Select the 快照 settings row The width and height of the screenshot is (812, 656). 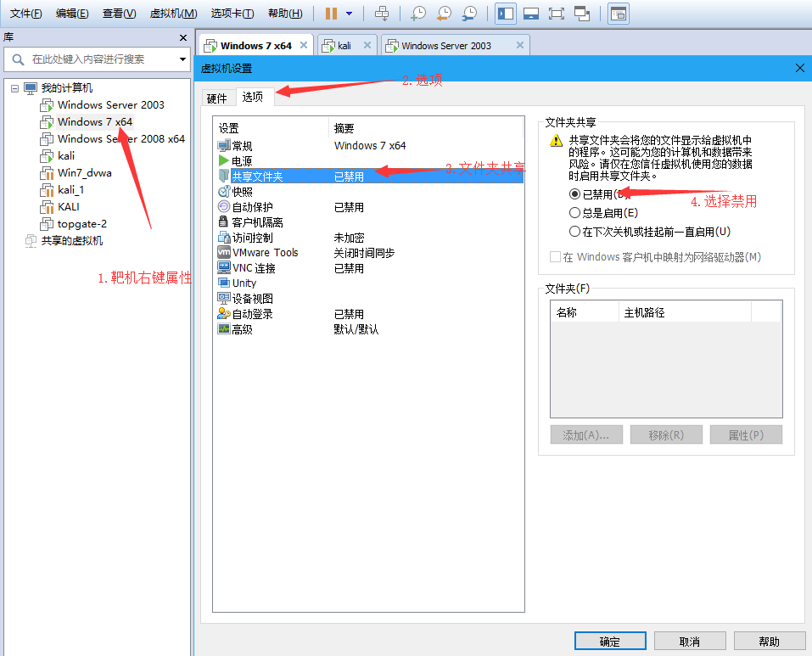click(370, 192)
